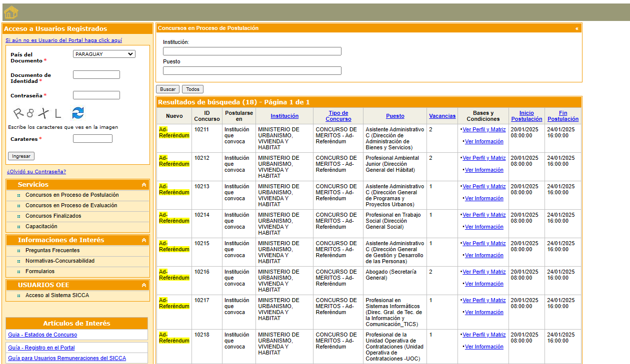The width and height of the screenshot is (630, 364).
Task: Collapse the USUARIOS OEE section chevron
Action: (x=144, y=285)
